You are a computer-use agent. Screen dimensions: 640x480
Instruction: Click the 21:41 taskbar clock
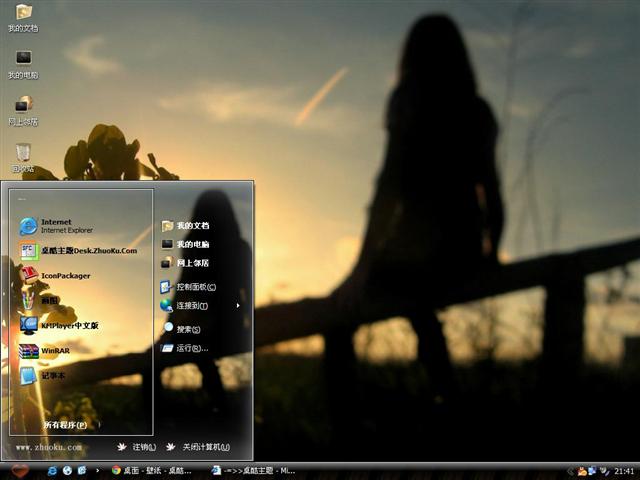tap(624, 471)
